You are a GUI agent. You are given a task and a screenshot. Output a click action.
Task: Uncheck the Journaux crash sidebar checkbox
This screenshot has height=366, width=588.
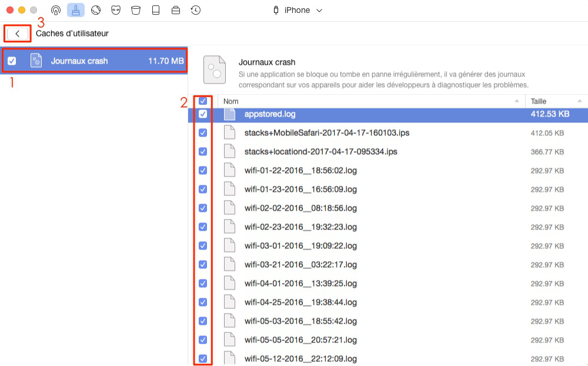[12, 61]
